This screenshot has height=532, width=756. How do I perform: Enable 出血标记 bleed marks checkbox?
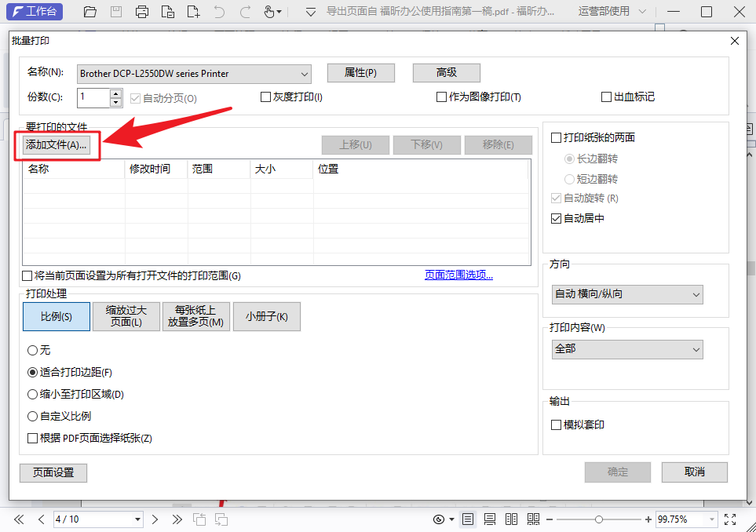tap(607, 97)
